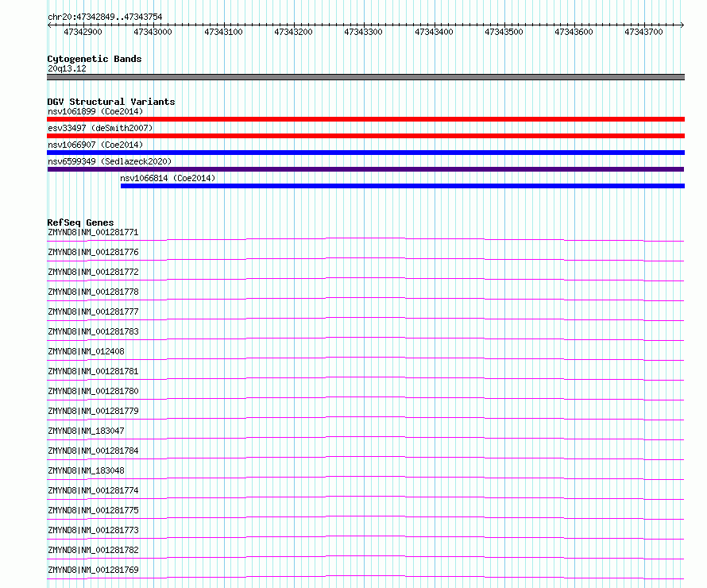Select transcript ZMYND8|NM_012408
707x588 pixels.
click(86, 351)
